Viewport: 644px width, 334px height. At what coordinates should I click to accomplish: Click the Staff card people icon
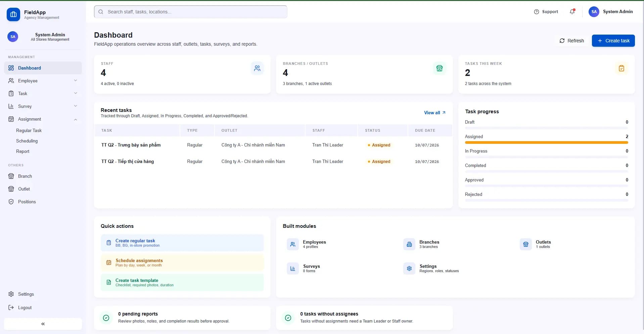257,68
